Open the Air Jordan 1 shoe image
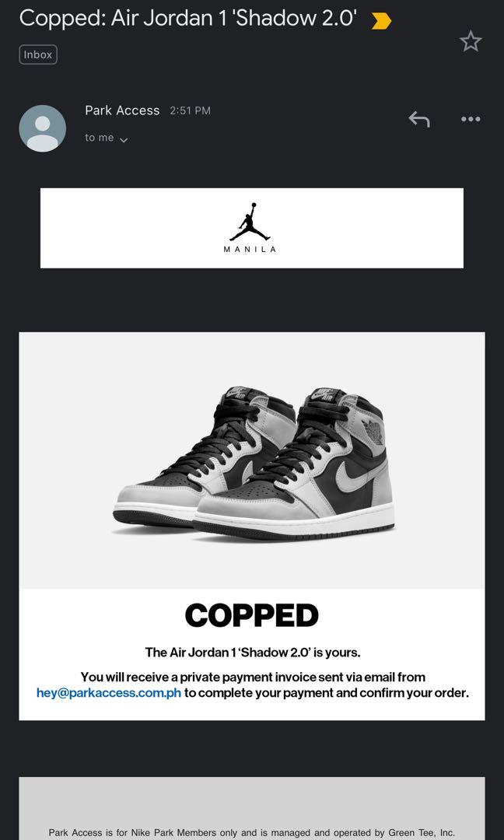The image size is (504, 840). click(254, 464)
